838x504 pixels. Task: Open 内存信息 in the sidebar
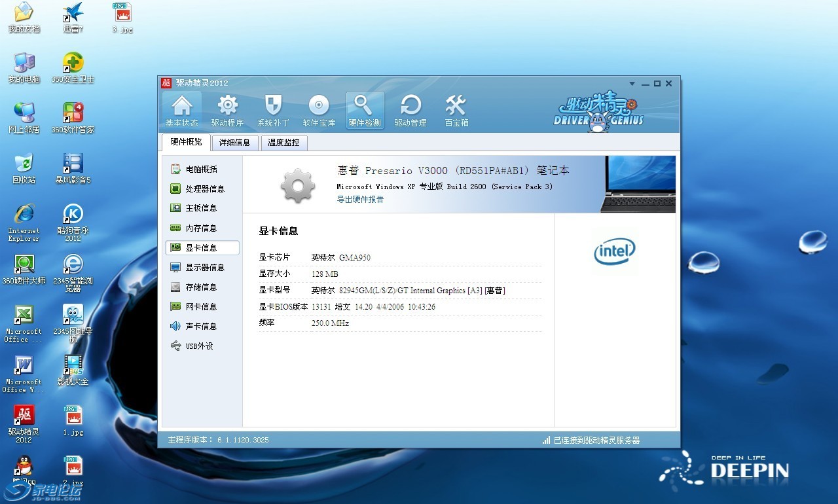click(x=200, y=228)
